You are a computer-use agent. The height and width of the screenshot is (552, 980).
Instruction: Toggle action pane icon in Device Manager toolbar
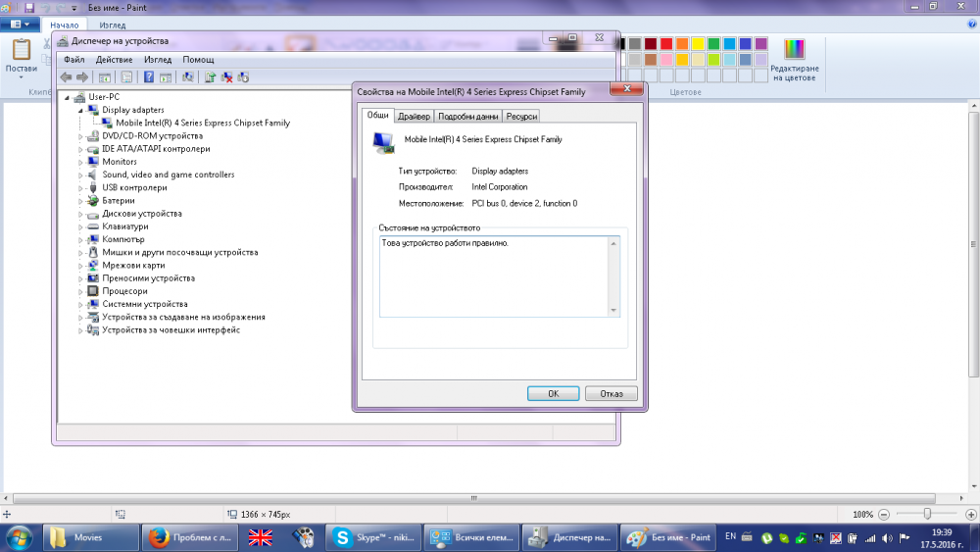(165, 76)
